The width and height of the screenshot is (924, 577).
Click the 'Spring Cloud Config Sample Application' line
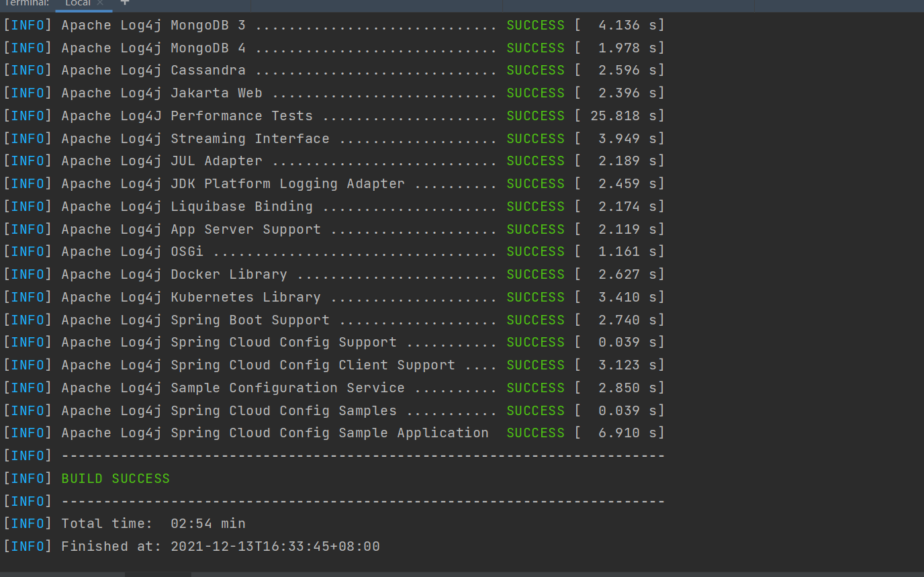click(x=334, y=433)
